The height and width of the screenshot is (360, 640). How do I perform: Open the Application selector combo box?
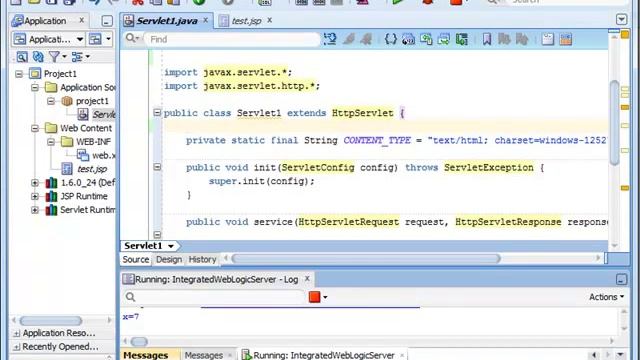click(x=49, y=39)
